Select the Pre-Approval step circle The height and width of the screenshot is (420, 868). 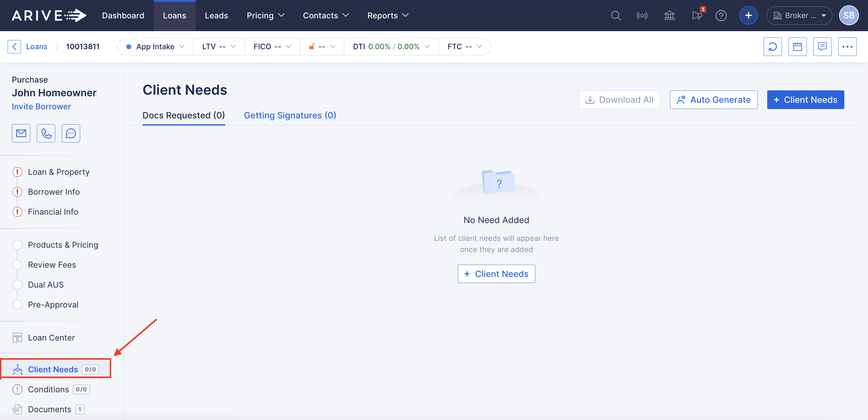(x=17, y=304)
